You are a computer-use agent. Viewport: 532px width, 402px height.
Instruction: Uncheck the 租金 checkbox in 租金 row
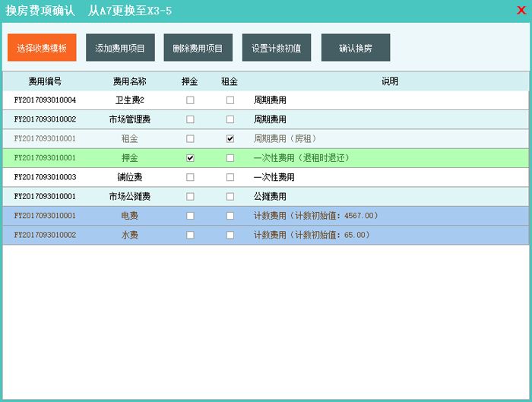click(230, 139)
